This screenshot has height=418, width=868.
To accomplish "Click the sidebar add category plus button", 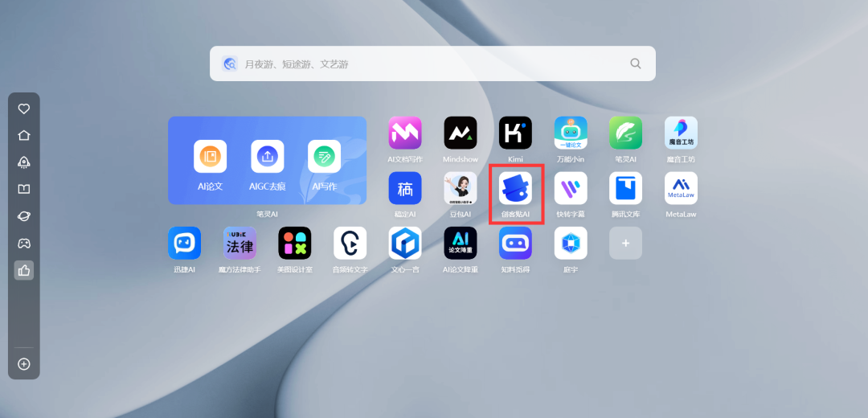I will pos(24,364).
